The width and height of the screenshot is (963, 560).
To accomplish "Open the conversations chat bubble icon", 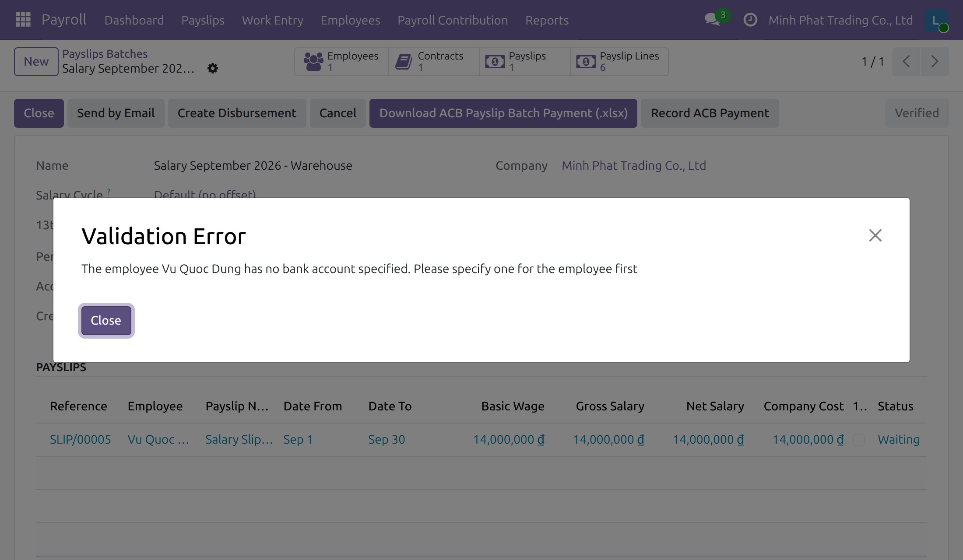I will pos(712,20).
